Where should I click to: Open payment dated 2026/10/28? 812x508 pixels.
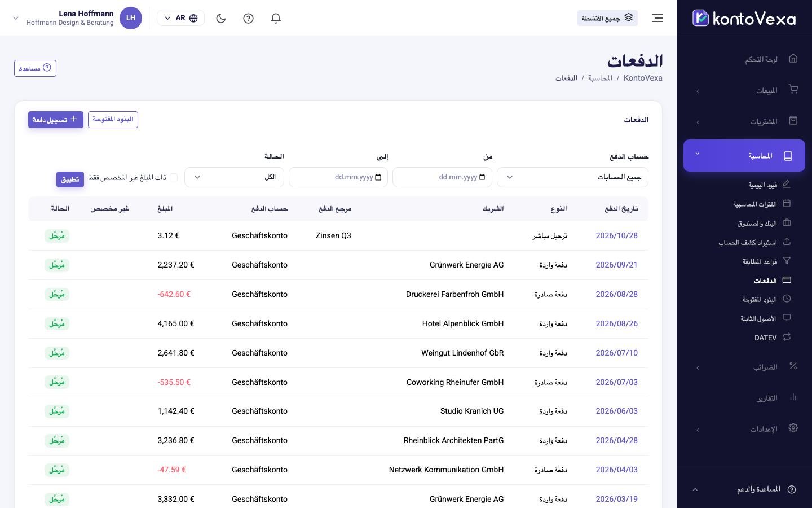click(x=617, y=235)
